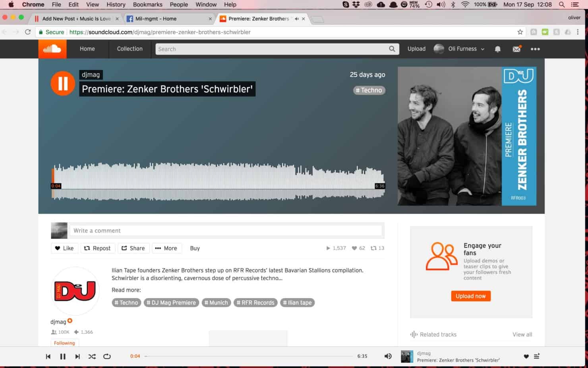Switch to Add New Post tab
This screenshot has width=588, height=368.
(76, 19)
